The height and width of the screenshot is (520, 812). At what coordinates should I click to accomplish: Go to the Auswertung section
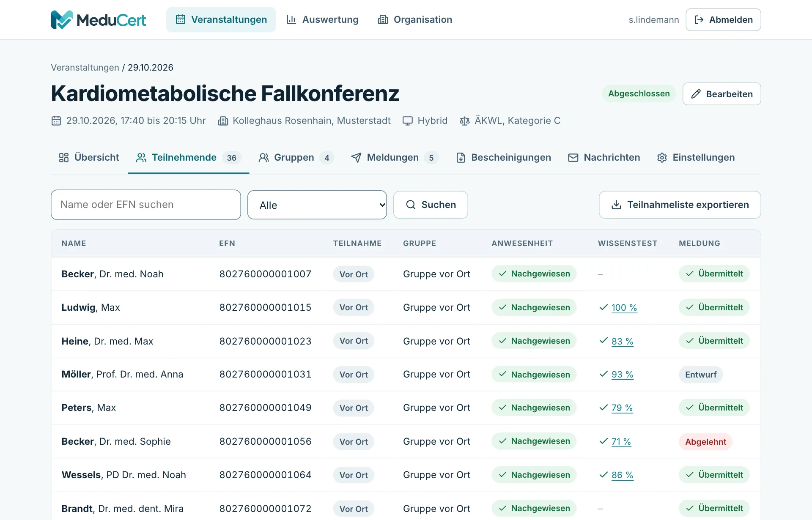click(x=322, y=19)
